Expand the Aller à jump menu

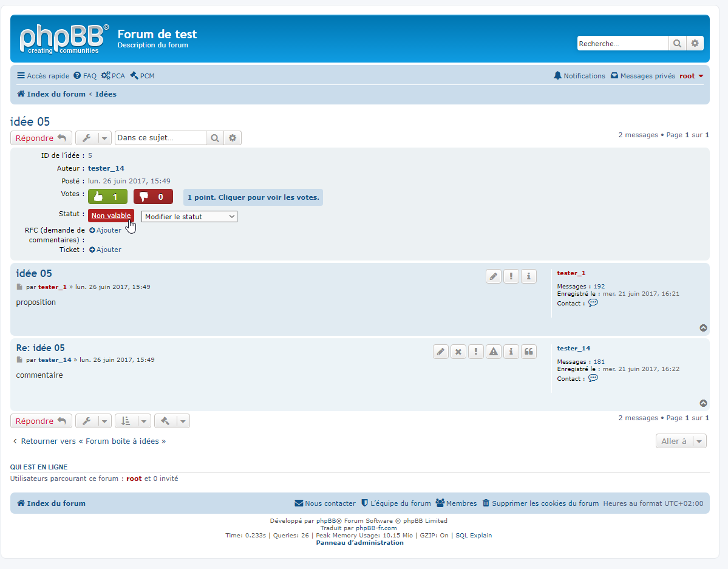681,441
